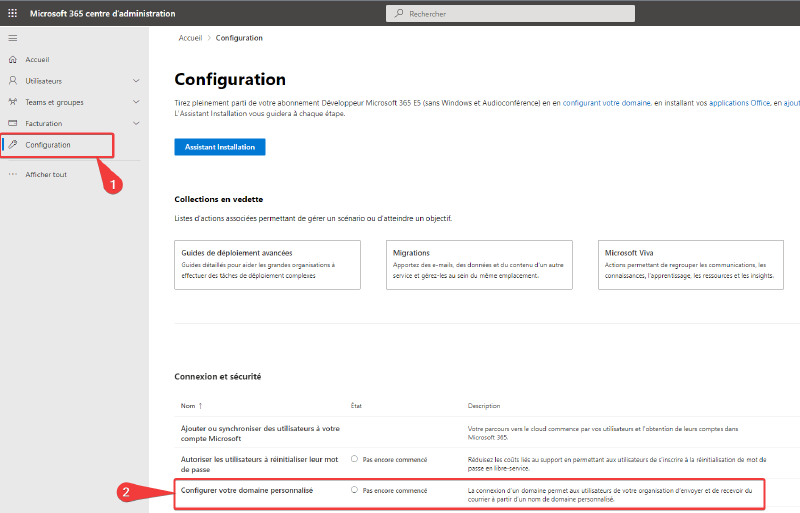Viewport: 800px width, 513px height.
Task: Expand the Utilisateurs menu chevron
Action: click(136, 81)
